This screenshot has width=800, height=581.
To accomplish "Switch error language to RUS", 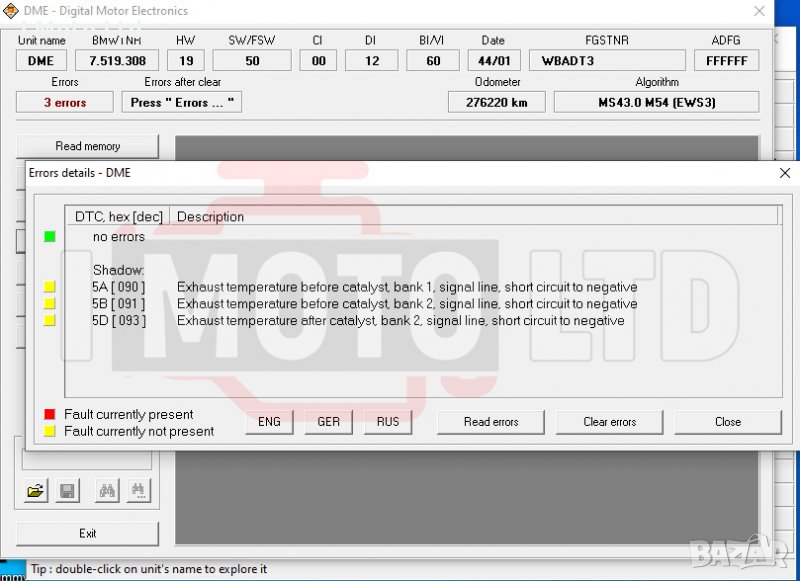I will click(x=388, y=422).
